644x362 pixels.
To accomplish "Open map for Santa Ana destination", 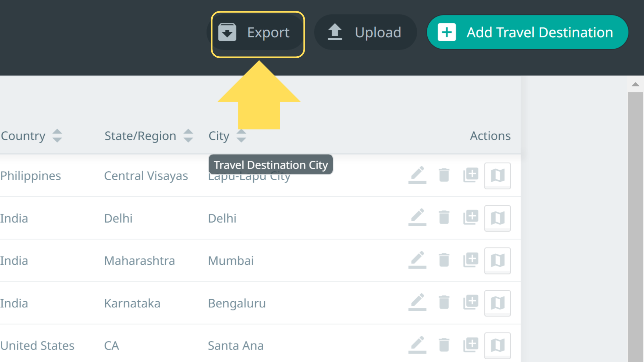I will tap(497, 345).
